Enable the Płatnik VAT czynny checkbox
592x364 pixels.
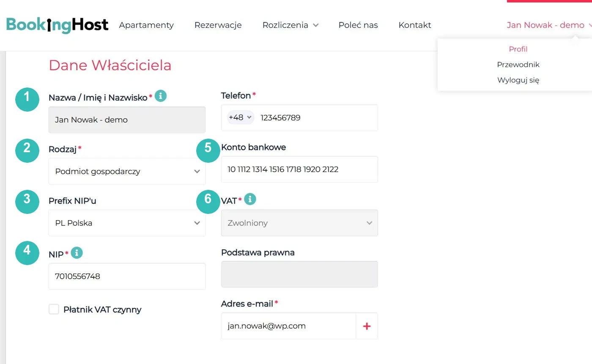point(54,309)
